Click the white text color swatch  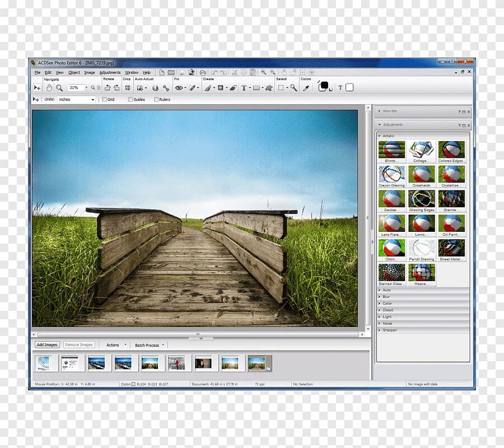(x=349, y=87)
